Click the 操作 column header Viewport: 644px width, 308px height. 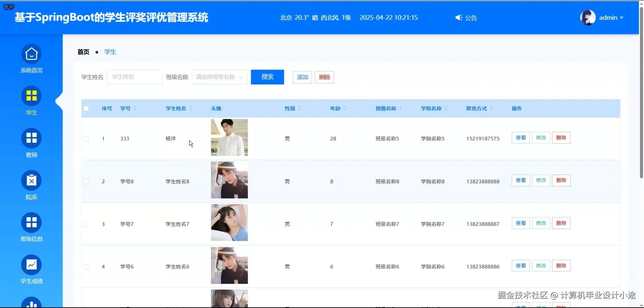(517, 108)
